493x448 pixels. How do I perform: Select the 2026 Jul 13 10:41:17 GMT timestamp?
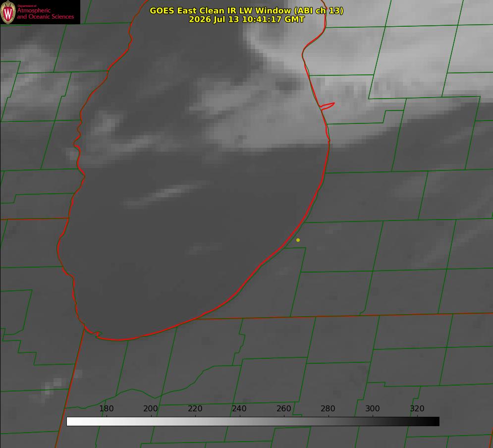pos(247,19)
